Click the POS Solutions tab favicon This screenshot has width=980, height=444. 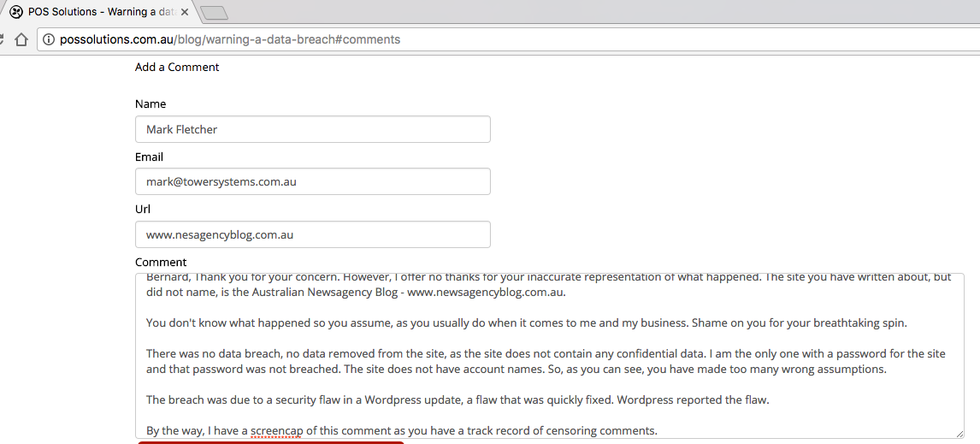(x=15, y=12)
